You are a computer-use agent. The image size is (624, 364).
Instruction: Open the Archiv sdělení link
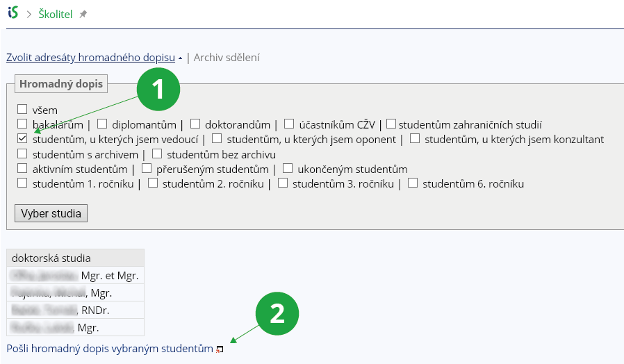pyautogui.click(x=227, y=58)
